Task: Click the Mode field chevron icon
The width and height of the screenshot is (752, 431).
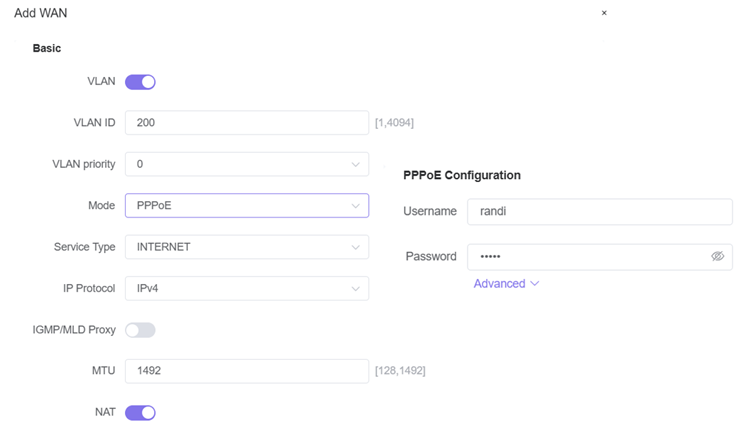Action: [356, 206]
